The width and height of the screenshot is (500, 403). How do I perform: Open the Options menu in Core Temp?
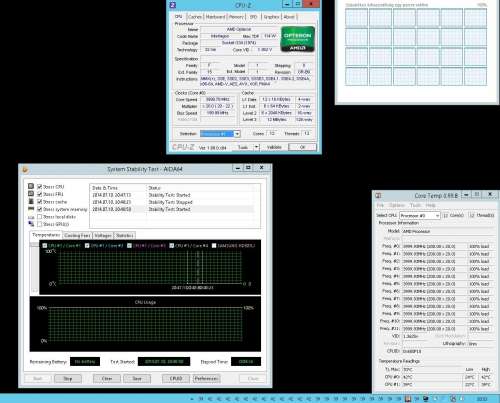pyautogui.click(x=397, y=205)
